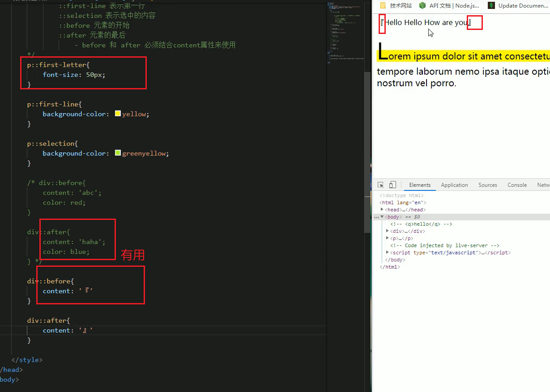Viewport: 550px width, 392px height.
Task: Click the "::after 元素的最后" comment line
Action: [92, 35]
